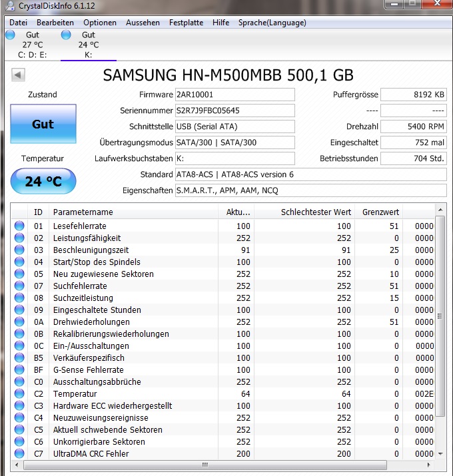Select the Temperatur parameter name text

[75, 393]
